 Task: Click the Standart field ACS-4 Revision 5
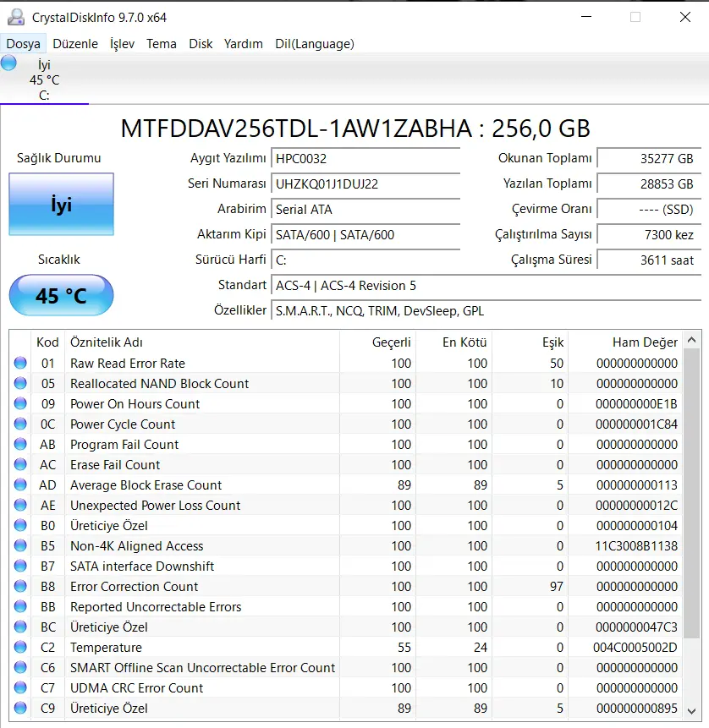coord(486,285)
